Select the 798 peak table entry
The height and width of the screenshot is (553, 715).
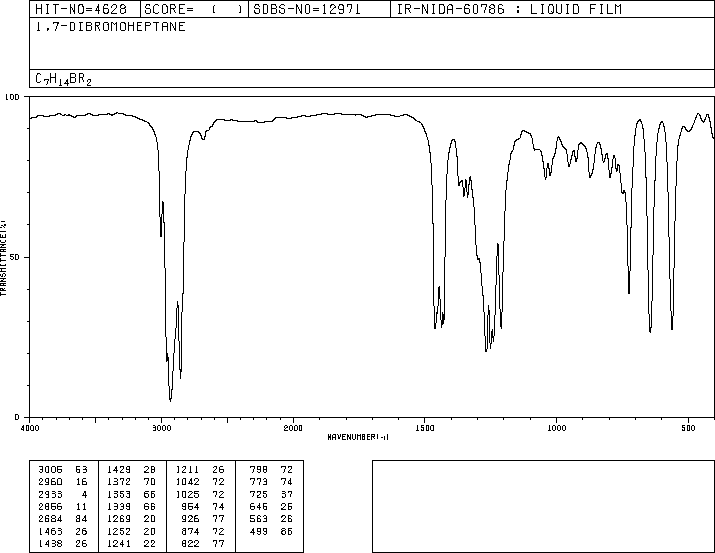pyautogui.click(x=259, y=469)
